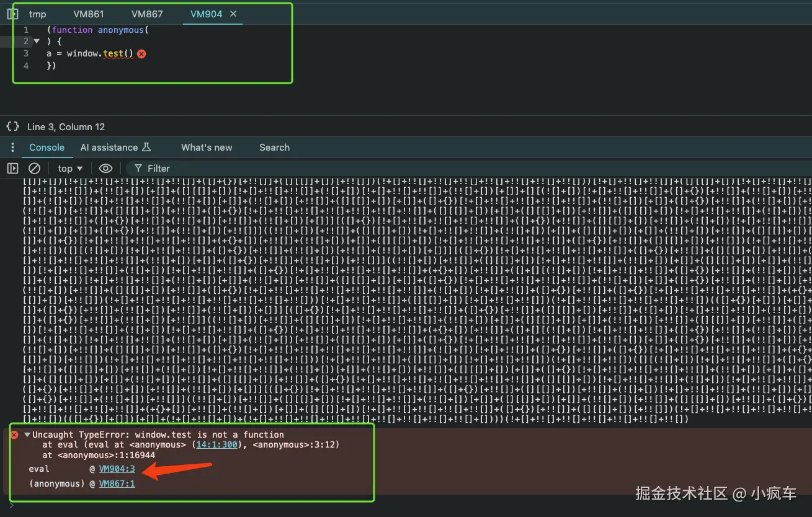Click the window.test() code on line 3
This screenshot has height=517, width=812.
pyautogui.click(x=100, y=53)
